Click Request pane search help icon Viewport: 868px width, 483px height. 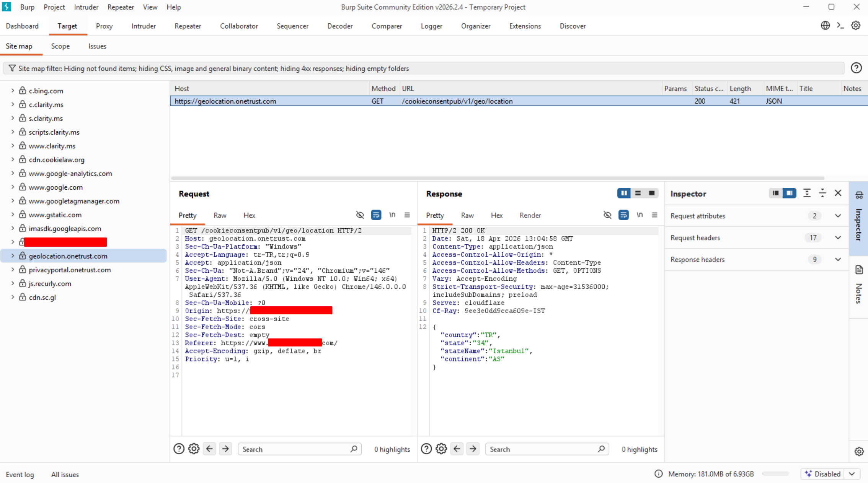click(x=179, y=449)
